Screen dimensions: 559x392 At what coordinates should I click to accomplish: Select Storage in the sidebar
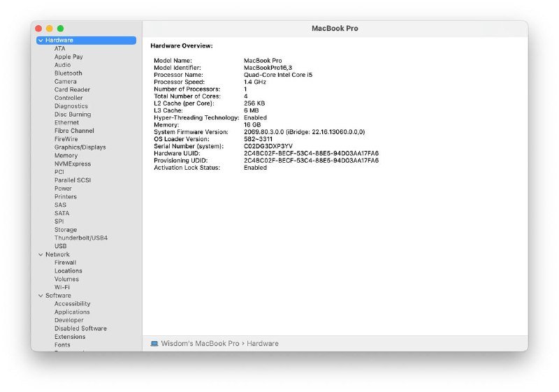coord(66,229)
